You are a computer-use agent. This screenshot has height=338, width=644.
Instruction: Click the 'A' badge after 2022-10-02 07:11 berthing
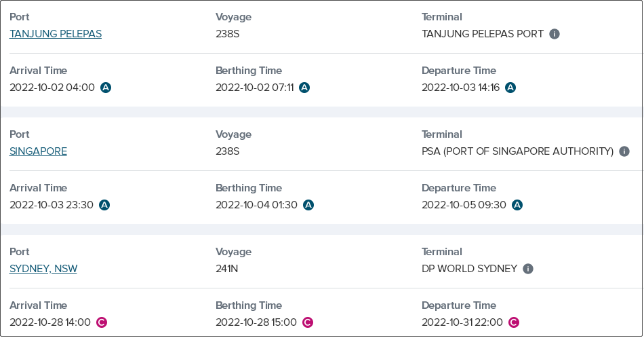point(304,88)
